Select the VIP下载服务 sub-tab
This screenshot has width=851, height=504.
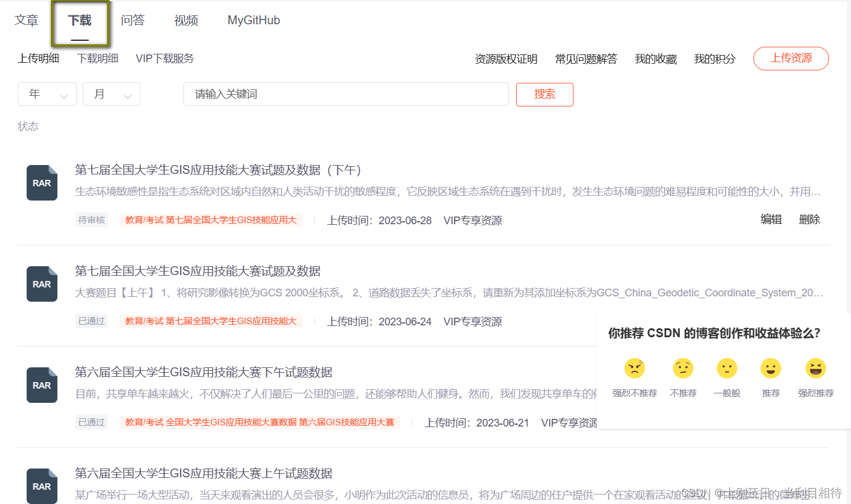(x=165, y=58)
